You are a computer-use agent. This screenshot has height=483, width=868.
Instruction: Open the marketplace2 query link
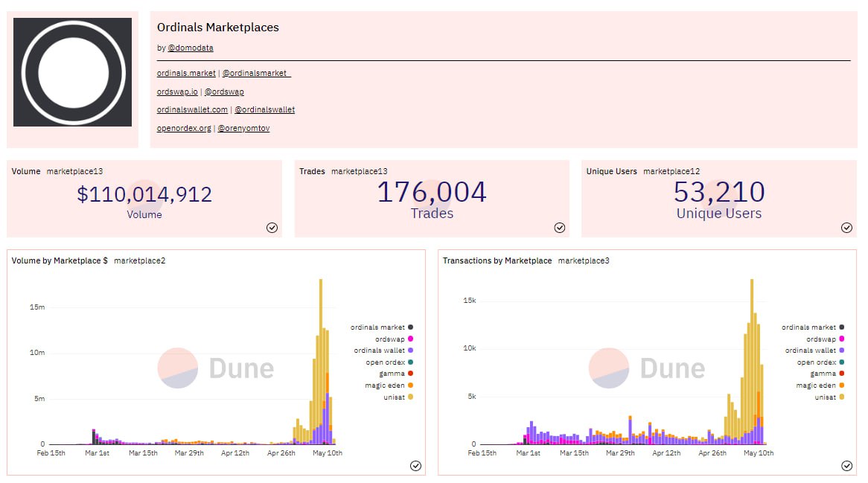[x=139, y=261]
